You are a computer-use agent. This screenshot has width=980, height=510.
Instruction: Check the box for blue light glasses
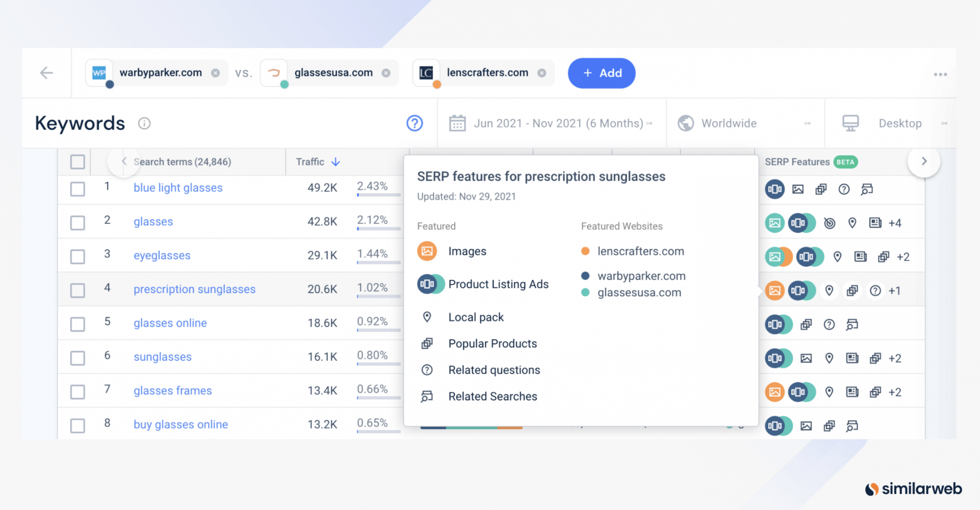point(77,189)
